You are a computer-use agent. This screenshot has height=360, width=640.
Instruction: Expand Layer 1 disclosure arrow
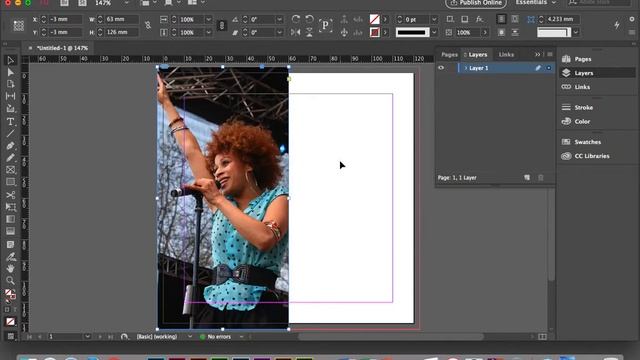tap(466, 68)
